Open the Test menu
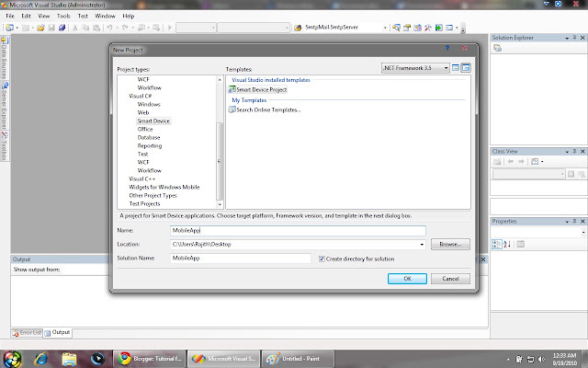Viewport: 588px width, 368px height. point(83,16)
